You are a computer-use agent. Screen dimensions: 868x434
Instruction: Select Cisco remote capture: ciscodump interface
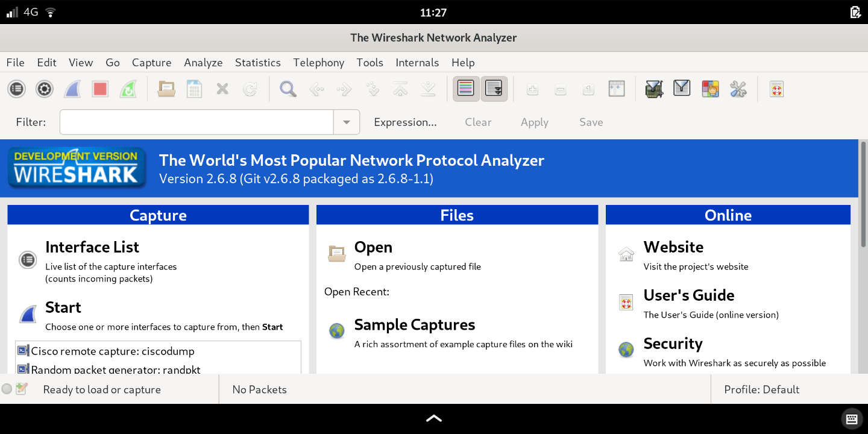pyautogui.click(x=113, y=351)
